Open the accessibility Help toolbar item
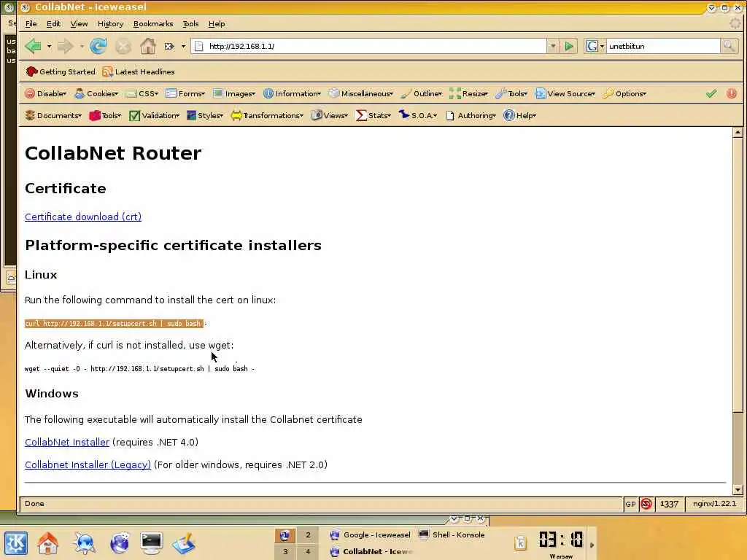 click(x=519, y=115)
